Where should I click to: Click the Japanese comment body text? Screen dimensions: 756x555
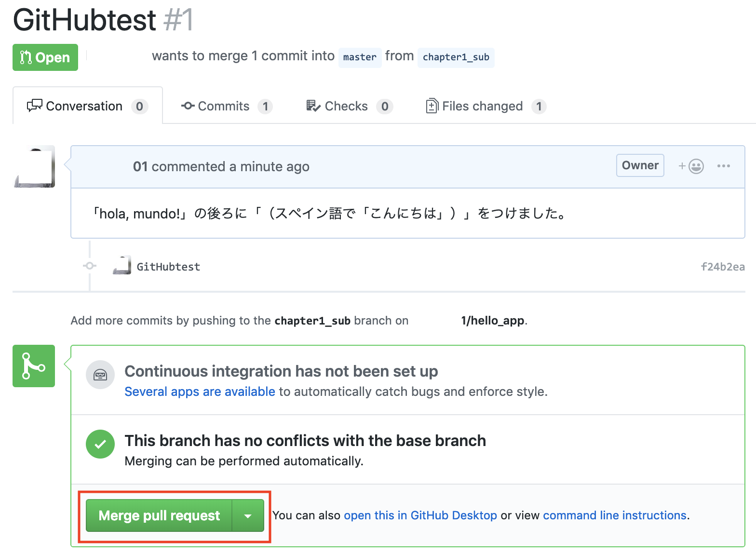[x=329, y=213]
